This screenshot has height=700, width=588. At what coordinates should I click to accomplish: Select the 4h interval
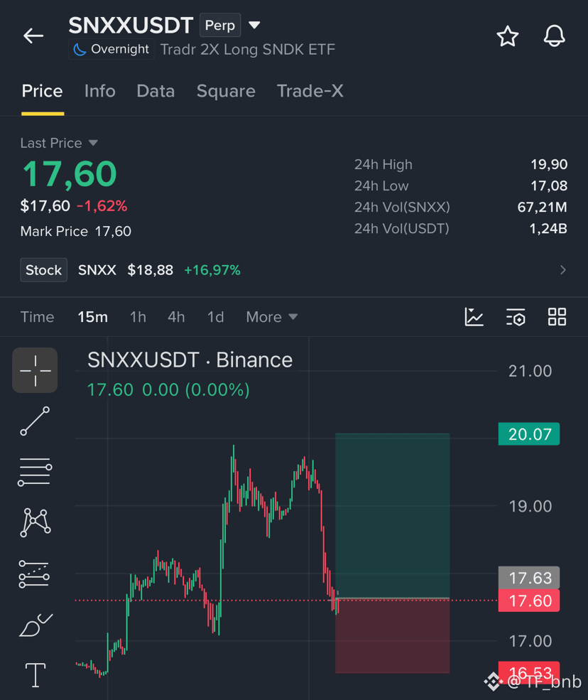point(176,317)
